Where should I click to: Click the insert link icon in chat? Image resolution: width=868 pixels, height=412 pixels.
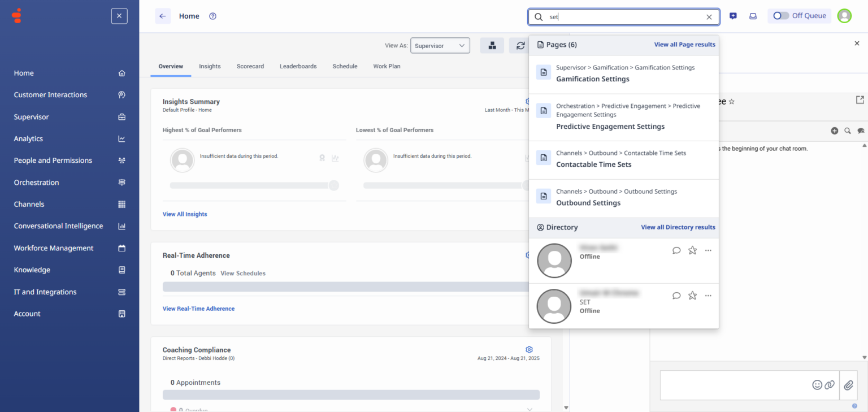click(830, 385)
